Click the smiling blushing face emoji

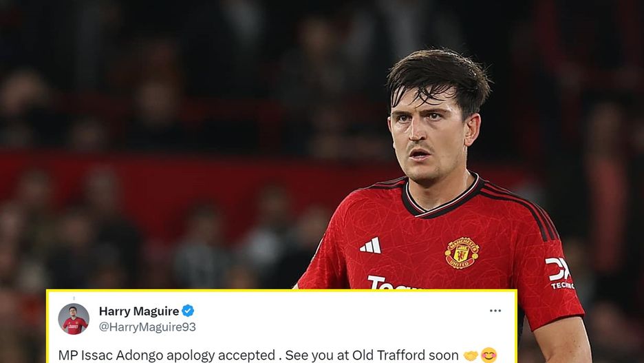tap(489, 355)
